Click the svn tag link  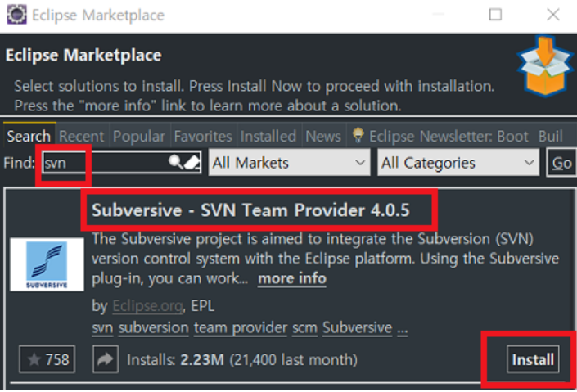tap(102, 327)
